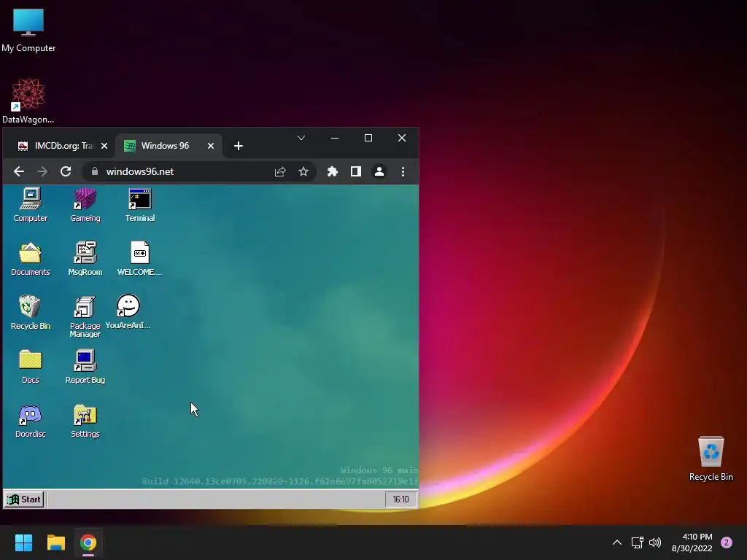Go back in Chrome
Image resolution: width=747 pixels, height=560 pixels.
click(18, 171)
